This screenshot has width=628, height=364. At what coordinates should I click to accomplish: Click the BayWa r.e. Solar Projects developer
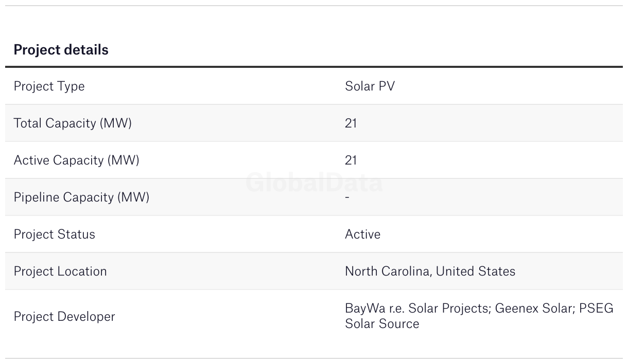417,308
